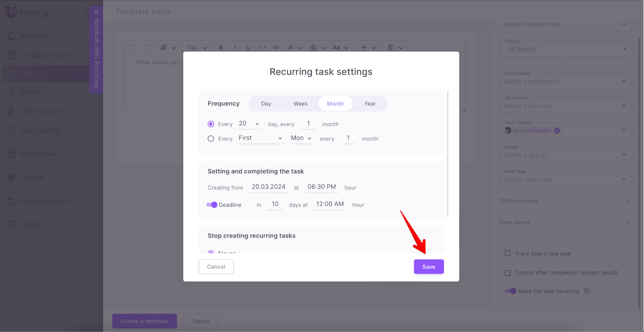This screenshot has width=644, height=332.
Task: Click the Bold formatting icon
Action: (x=221, y=47)
